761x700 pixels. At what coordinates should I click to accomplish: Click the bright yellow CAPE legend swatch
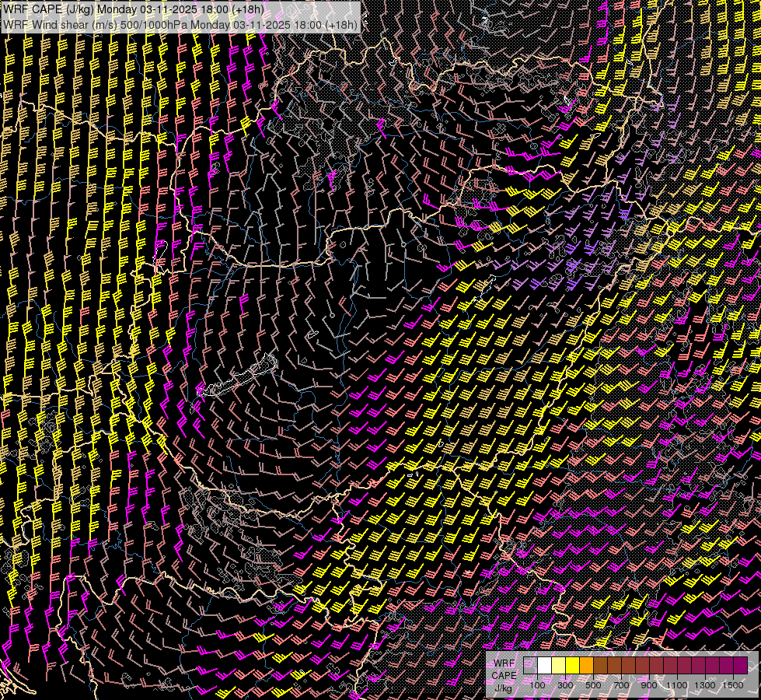coord(573,666)
